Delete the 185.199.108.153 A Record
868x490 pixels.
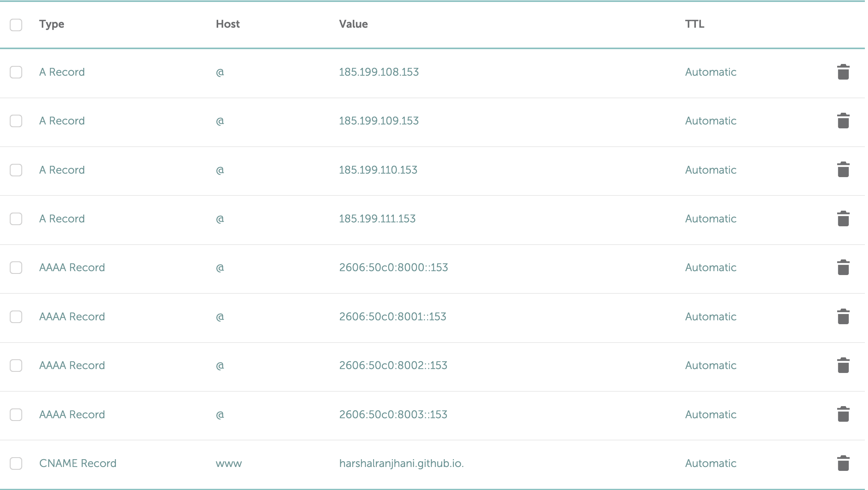[843, 72]
